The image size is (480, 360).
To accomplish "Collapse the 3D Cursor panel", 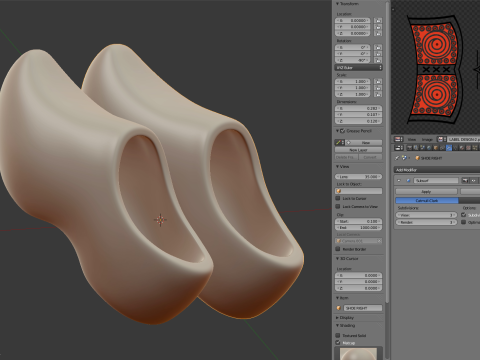I will 337,259.
